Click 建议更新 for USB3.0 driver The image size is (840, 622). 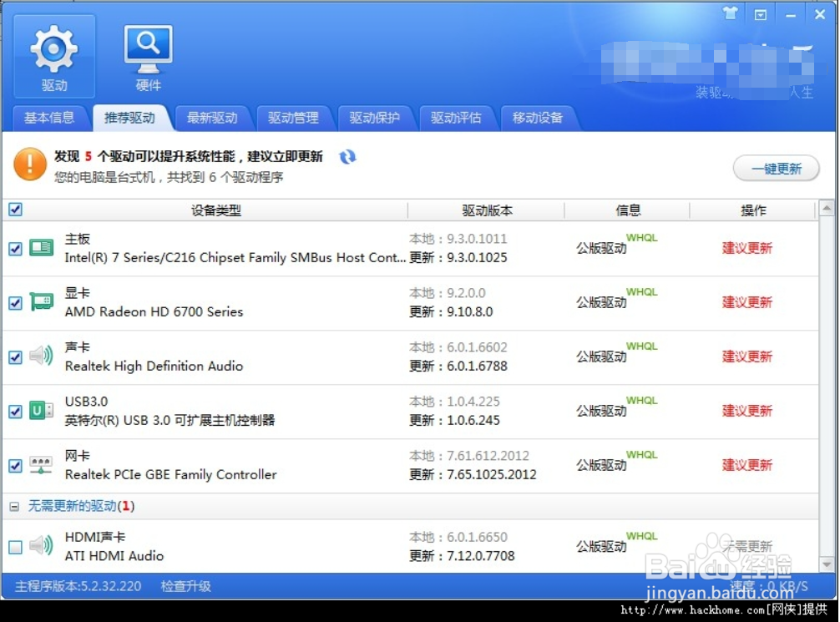point(747,411)
